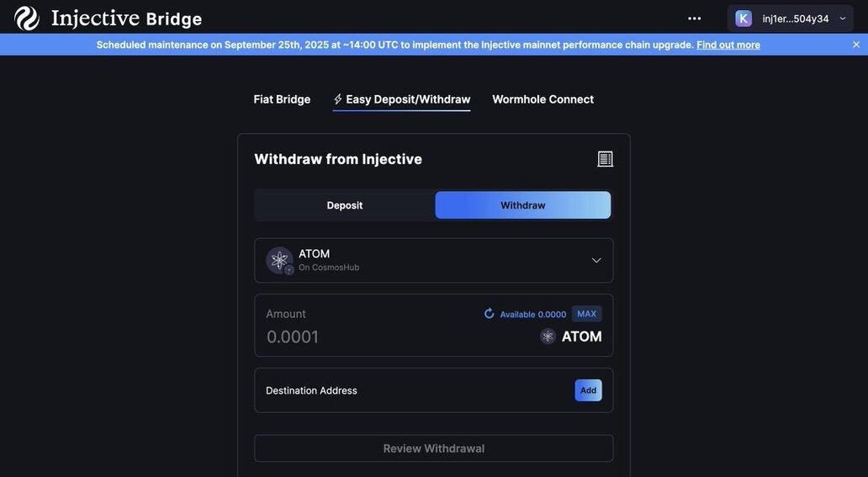
Task: Refresh the available balance
Action: 489,314
